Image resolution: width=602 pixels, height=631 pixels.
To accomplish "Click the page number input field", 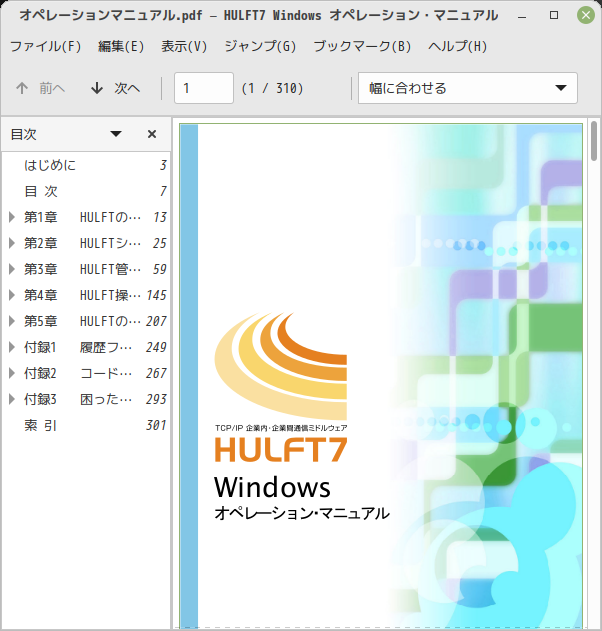I will point(204,88).
